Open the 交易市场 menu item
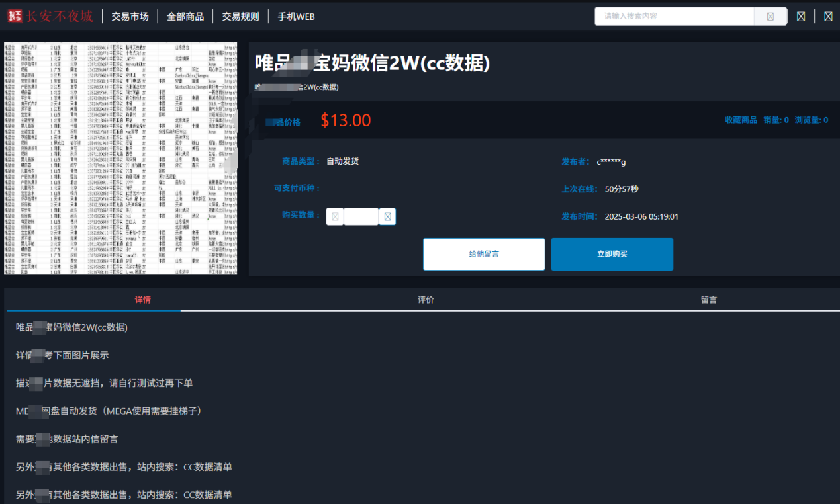 point(130,17)
